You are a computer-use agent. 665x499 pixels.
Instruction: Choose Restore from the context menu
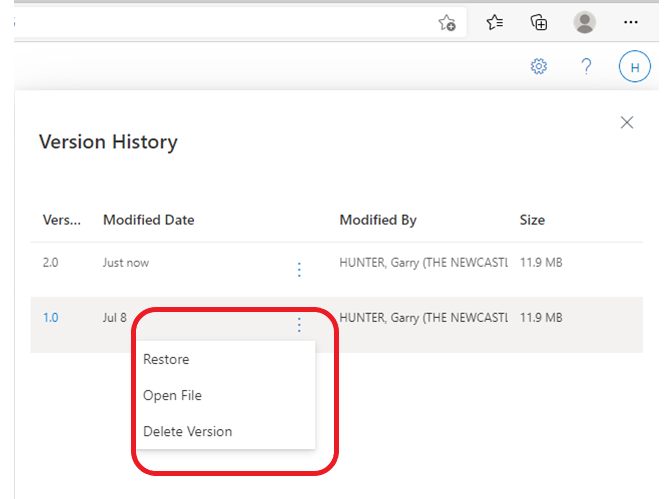click(166, 359)
